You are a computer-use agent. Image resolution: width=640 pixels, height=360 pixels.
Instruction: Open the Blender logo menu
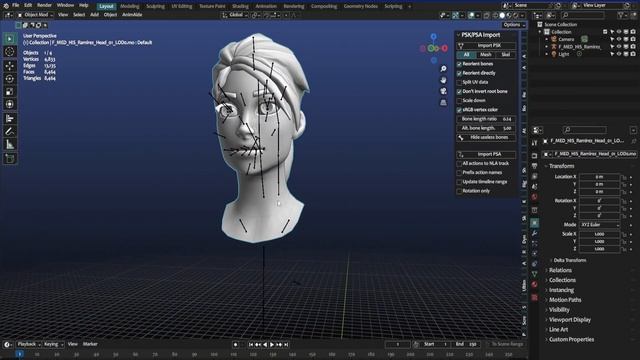coord(6,6)
